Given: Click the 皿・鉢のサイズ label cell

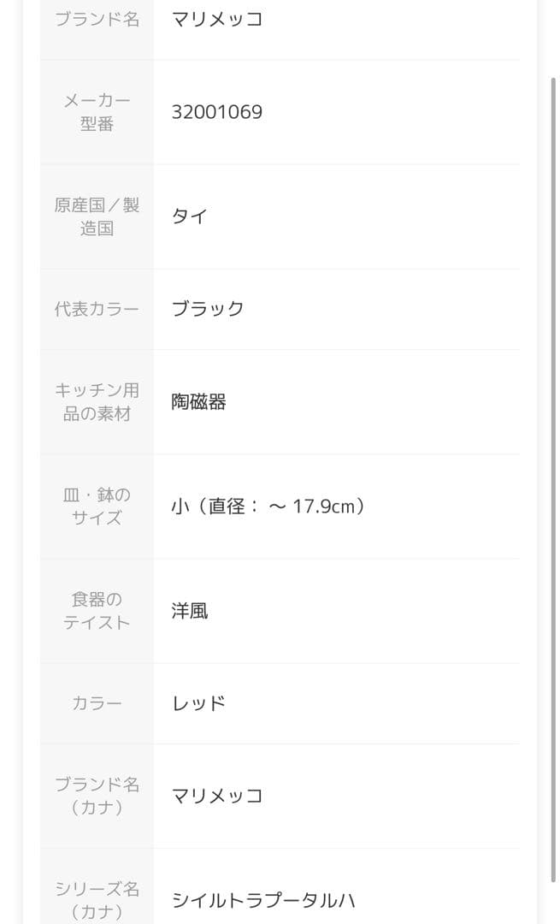Looking at the screenshot, I should click(97, 506).
